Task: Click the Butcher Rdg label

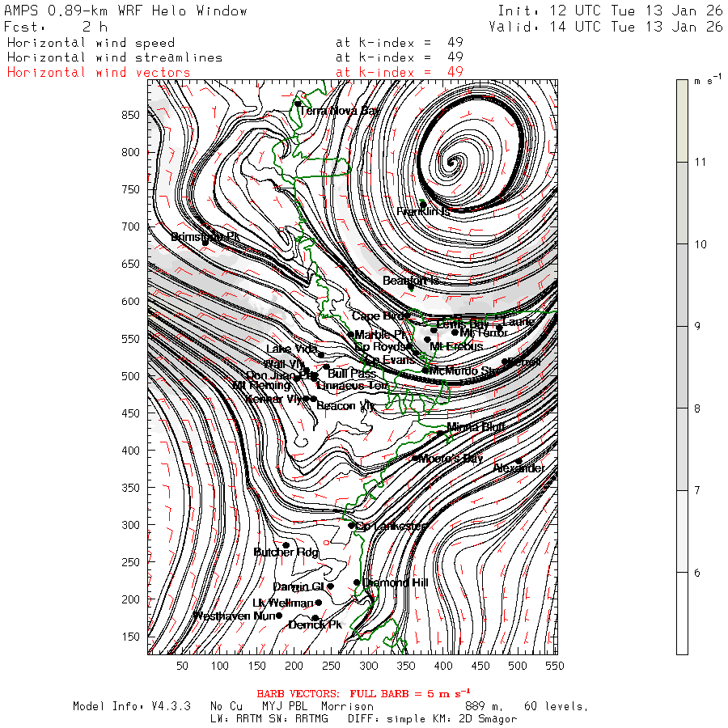Action: [286, 552]
